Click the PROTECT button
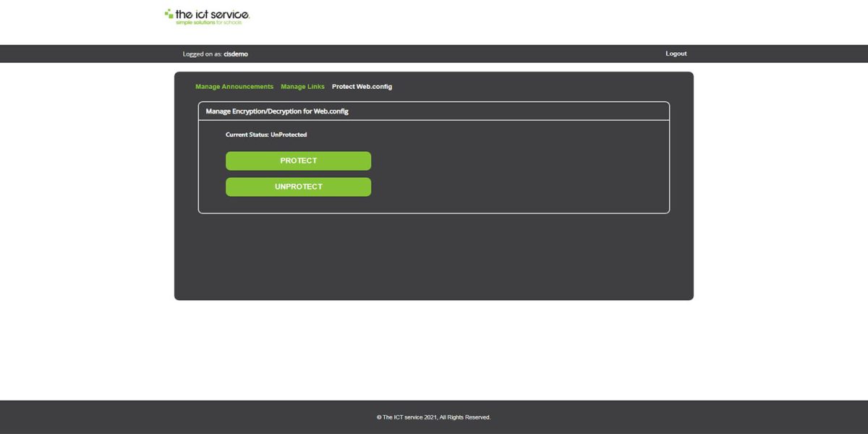The image size is (868, 434). coord(298,160)
